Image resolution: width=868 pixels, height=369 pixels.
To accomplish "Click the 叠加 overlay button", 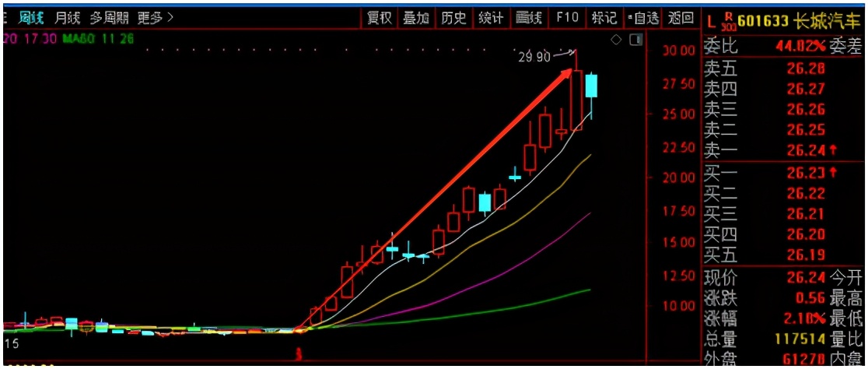I will (416, 18).
